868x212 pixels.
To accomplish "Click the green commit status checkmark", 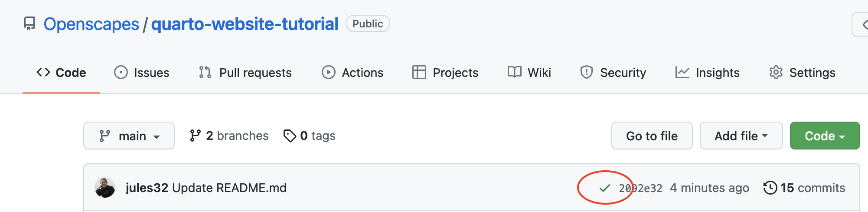I will point(604,188).
